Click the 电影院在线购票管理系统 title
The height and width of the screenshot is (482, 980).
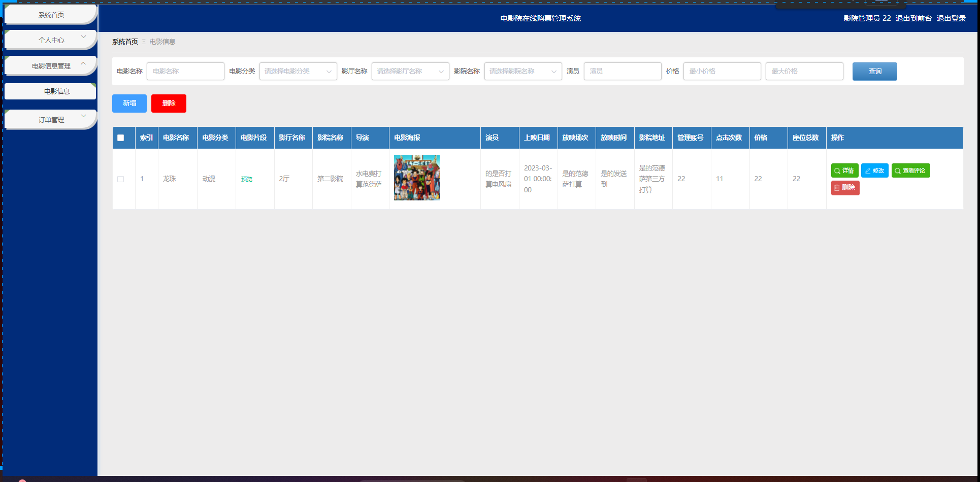(540, 18)
